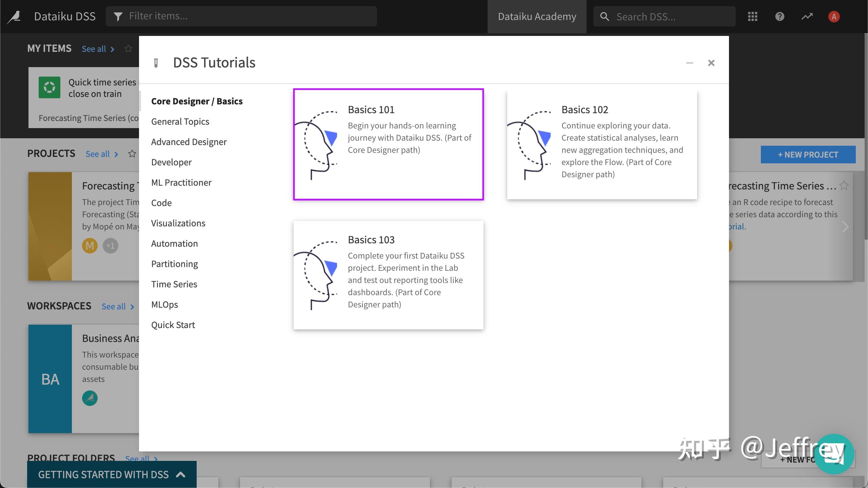This screenshot has height=488, width=868.
Task: Select Time Series category
Action: (174, 284)
